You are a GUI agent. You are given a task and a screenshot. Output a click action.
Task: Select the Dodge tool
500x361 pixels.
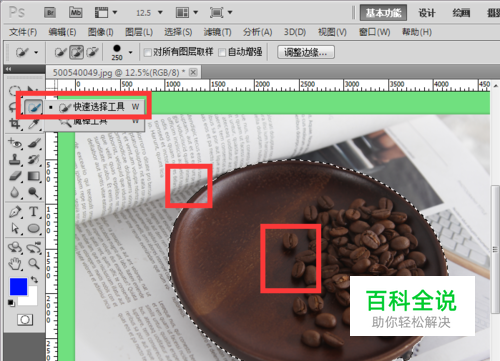click(x=34, y=192)
